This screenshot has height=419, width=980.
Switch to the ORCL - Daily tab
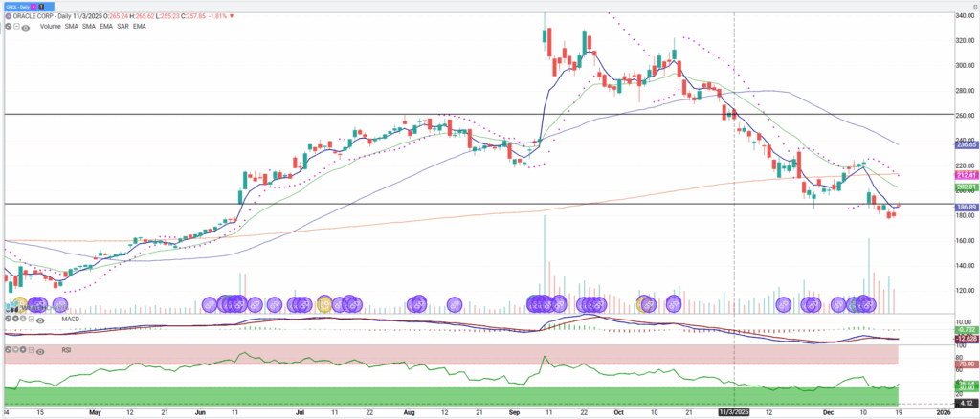coord(19,6)
